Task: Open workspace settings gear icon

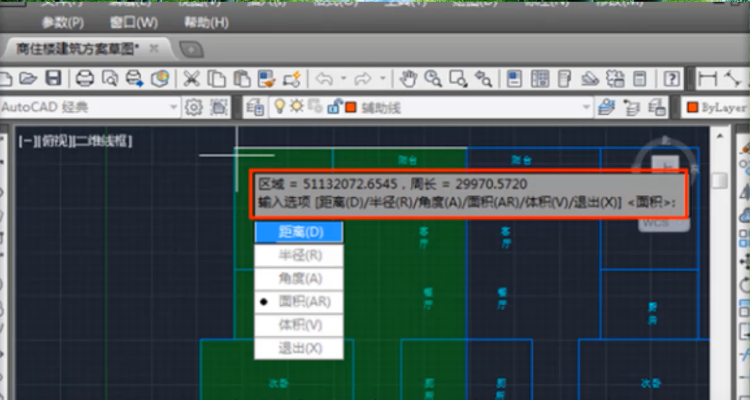Action: click(193, 107)
